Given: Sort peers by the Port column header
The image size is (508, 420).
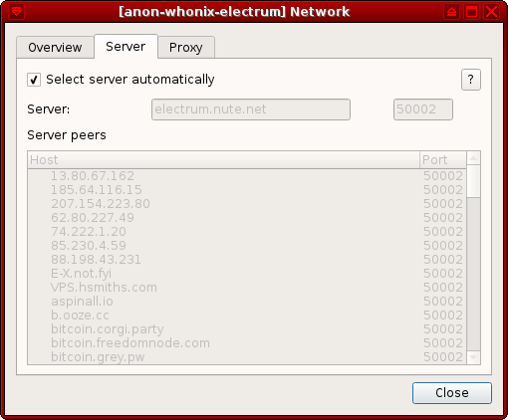Looking at the screenshot, I should 443,160.
